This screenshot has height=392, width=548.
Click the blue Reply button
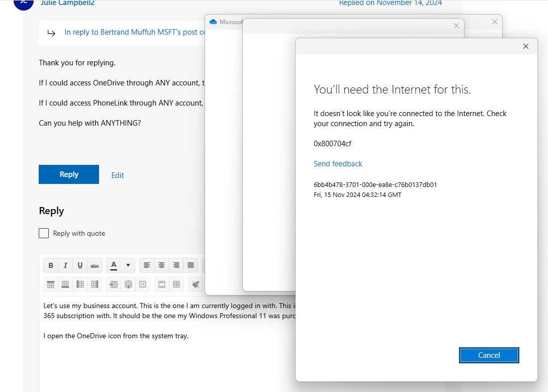coord(69,174)
